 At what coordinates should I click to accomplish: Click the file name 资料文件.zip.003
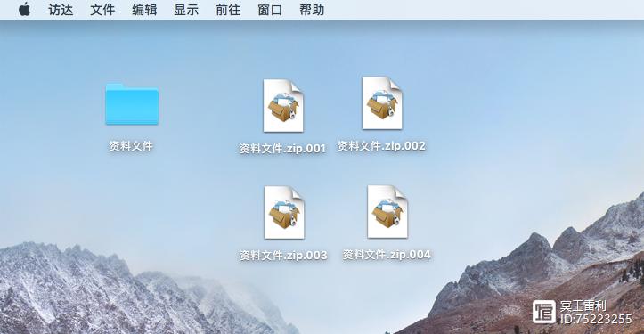(x=283, y=255)
